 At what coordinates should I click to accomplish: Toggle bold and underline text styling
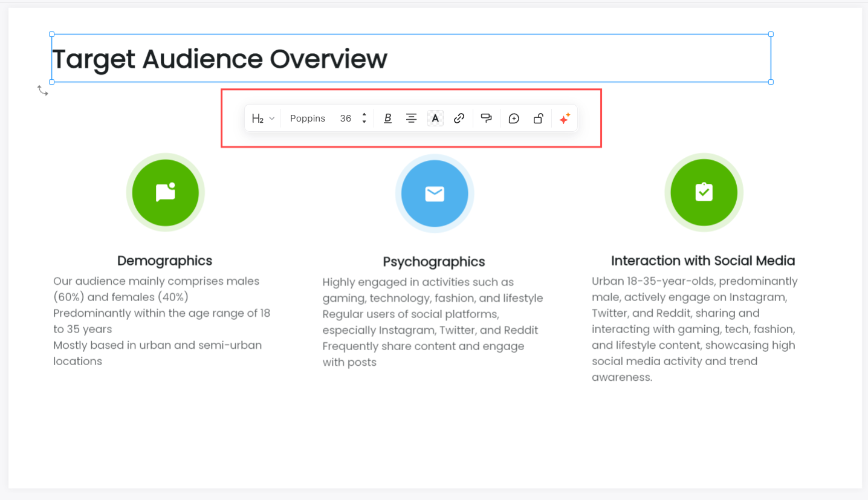tap(388, 119)
